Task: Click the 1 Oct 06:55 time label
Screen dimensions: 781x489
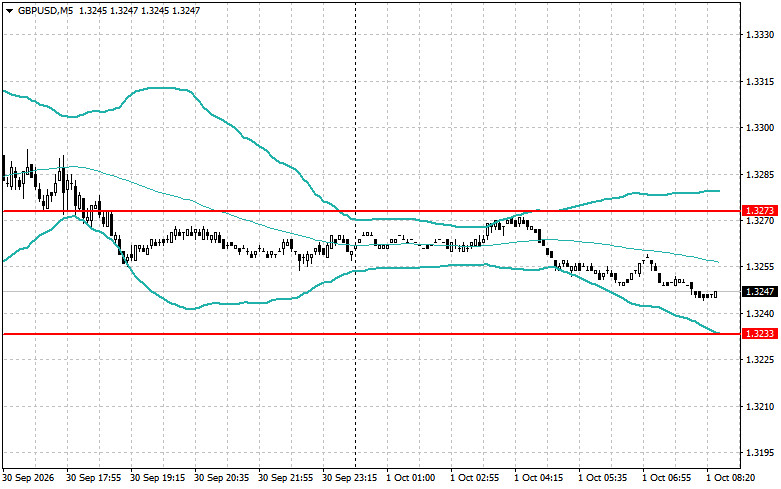Action: click(666, 478)
